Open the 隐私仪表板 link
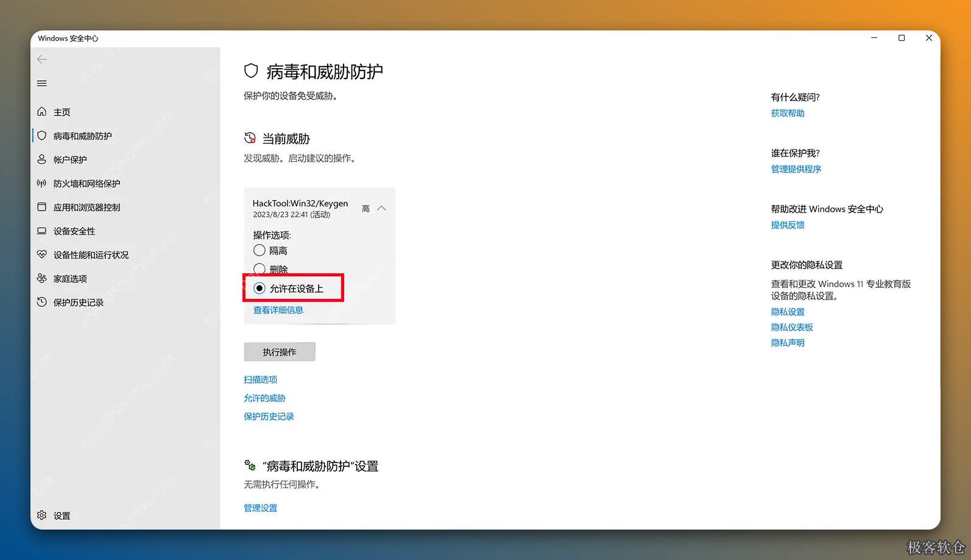This screenshot has width=971, height=560. 792,327
